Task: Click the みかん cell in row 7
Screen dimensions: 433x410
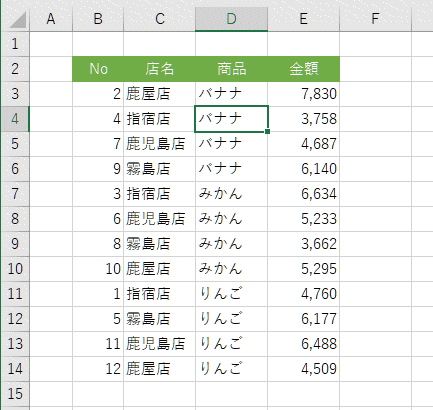Action: point(231,194)
